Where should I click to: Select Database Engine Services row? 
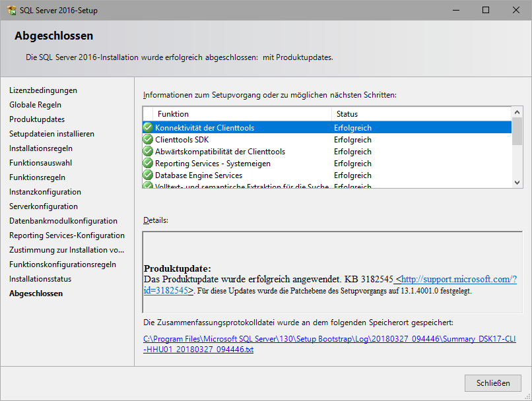tap(198, 175)
